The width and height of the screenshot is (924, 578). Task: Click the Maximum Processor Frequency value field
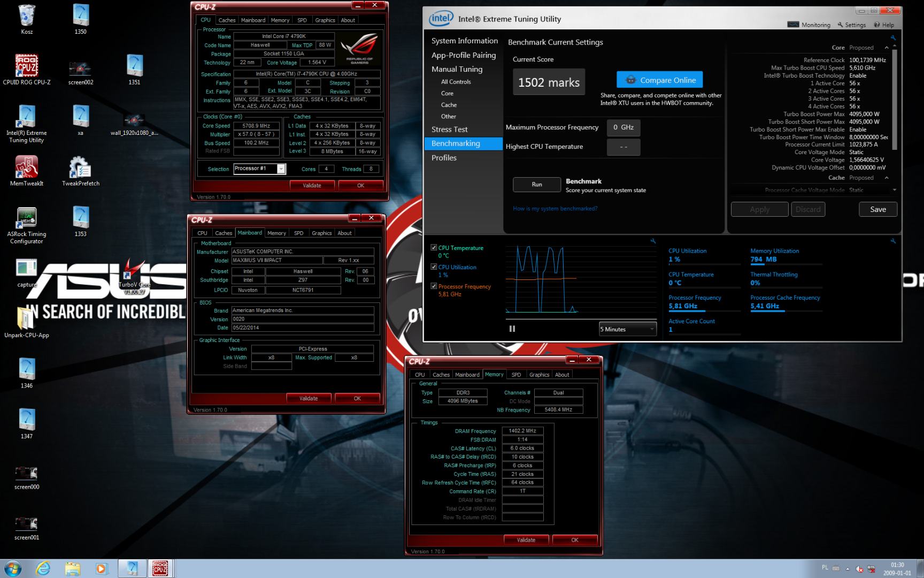623,127
